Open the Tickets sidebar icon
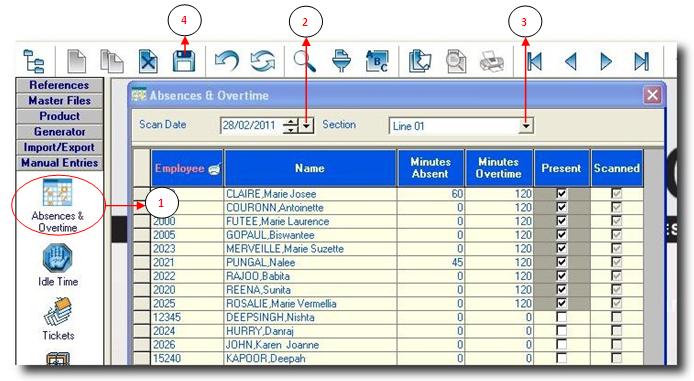This screenshot has width=694, height=381. pyautogui.click(x=58, y=319)
